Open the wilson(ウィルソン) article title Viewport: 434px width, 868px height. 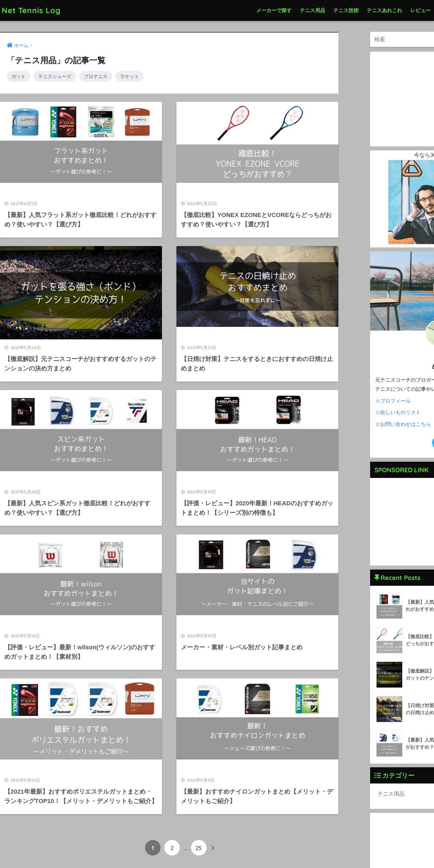tap(80, 652)
